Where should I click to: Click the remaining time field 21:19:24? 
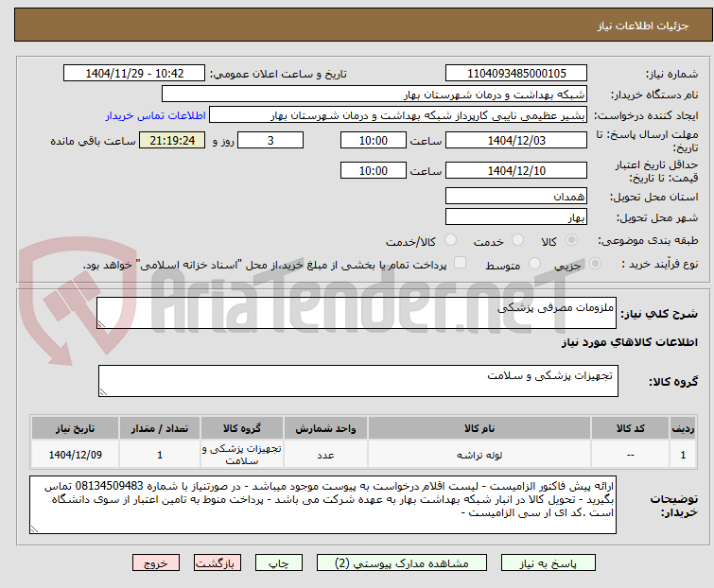[x=172, y=140]
